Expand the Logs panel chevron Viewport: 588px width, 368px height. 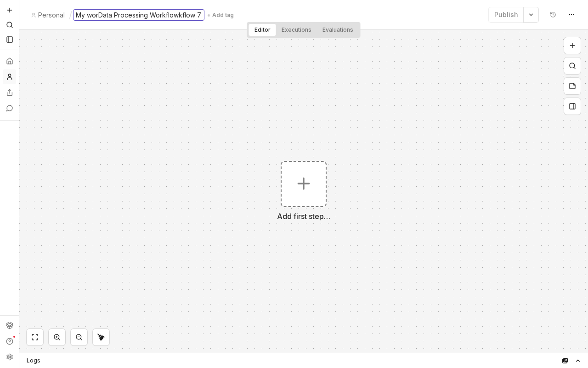click(x=578, y=361)
